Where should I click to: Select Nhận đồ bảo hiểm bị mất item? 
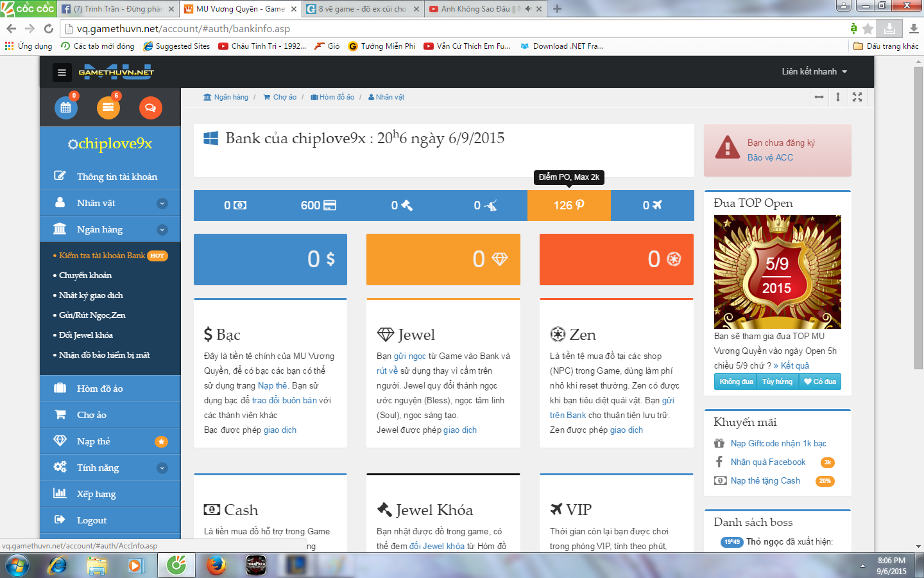(104, 355)
